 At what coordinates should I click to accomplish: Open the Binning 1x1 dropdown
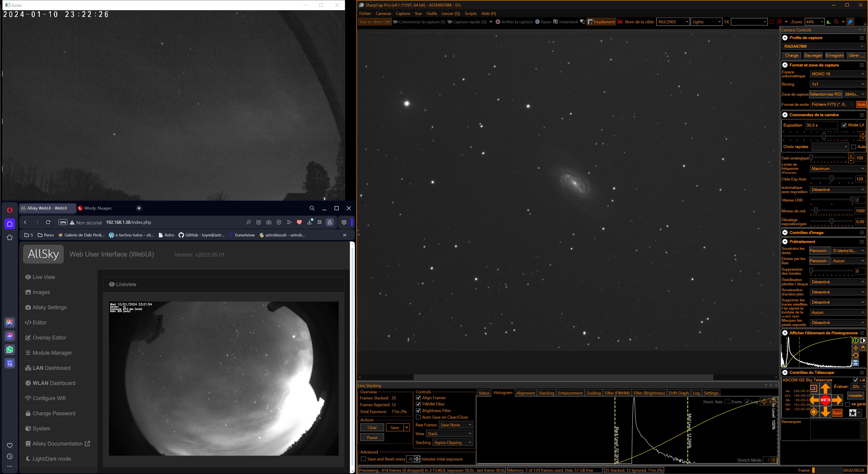pos(838,84)
